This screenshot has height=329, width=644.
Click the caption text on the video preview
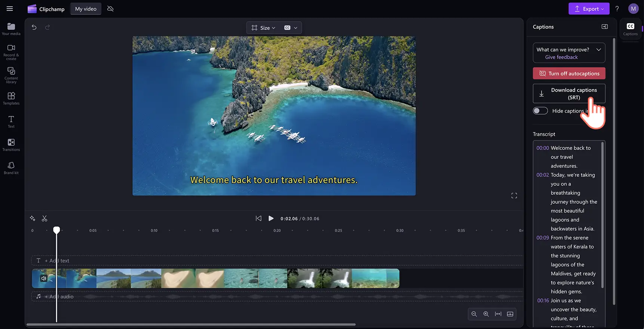click(274, 180)
